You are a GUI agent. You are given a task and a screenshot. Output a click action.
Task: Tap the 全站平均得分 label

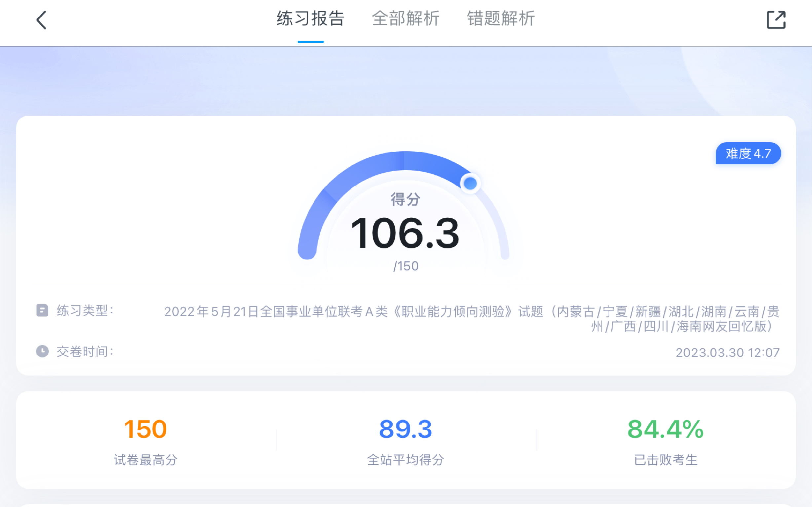pyautogui.click(x=406, y=460)
